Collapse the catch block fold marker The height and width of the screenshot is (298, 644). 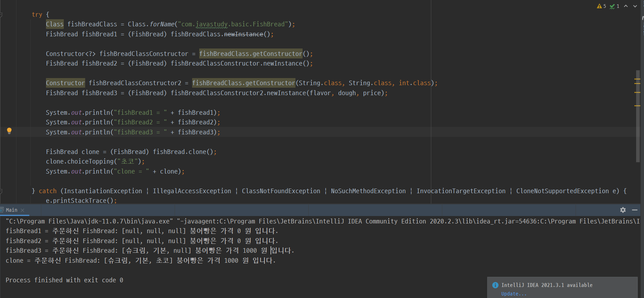(1, 191)
